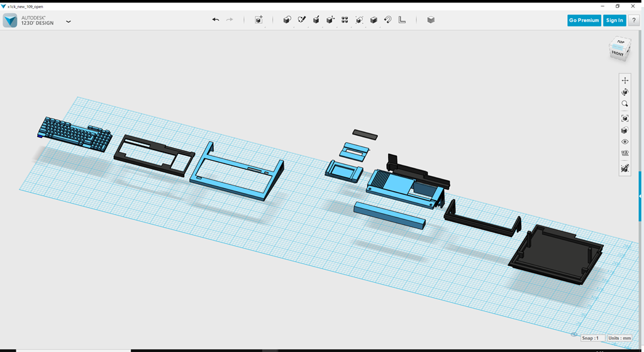Click the Fit to view icon
644x352 pixels.
point(625,118)
